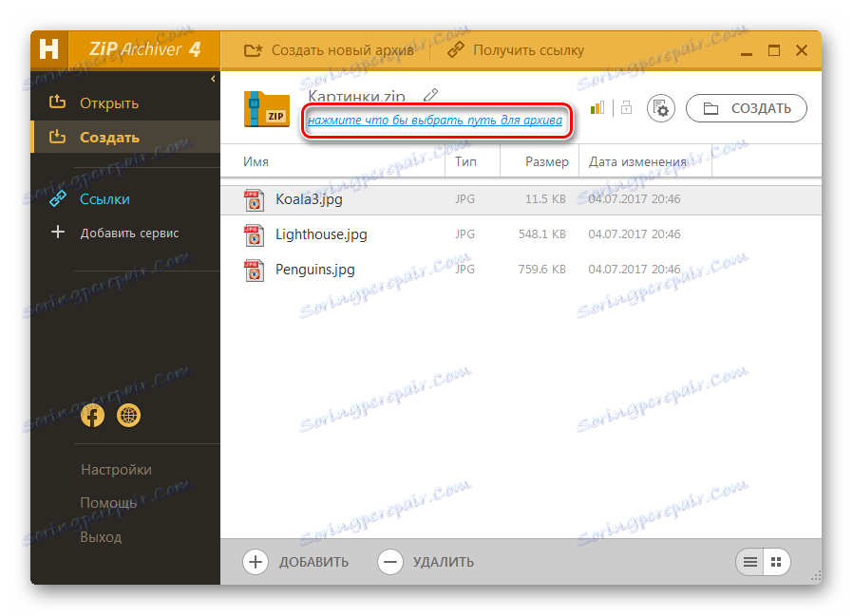Click the Hamster H logo icon
This screenshot has height=616, width=853.
click(x=49, y=49)
